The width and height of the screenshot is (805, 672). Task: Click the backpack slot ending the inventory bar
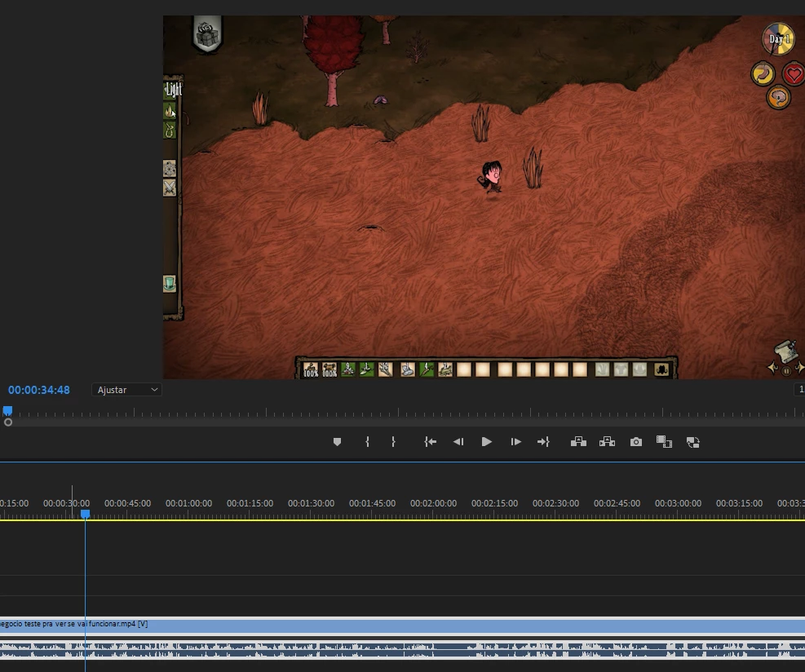(x=661, y=369)
